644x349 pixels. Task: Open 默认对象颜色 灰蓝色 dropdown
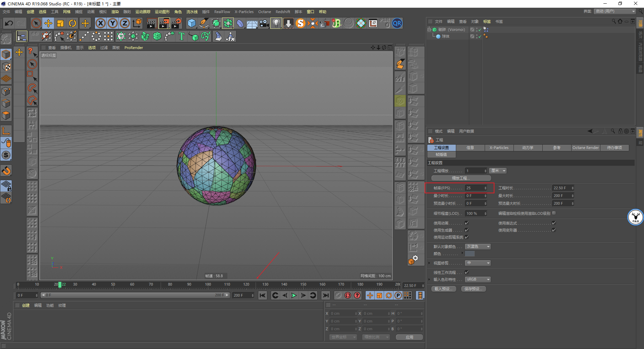tap(478, 247)
